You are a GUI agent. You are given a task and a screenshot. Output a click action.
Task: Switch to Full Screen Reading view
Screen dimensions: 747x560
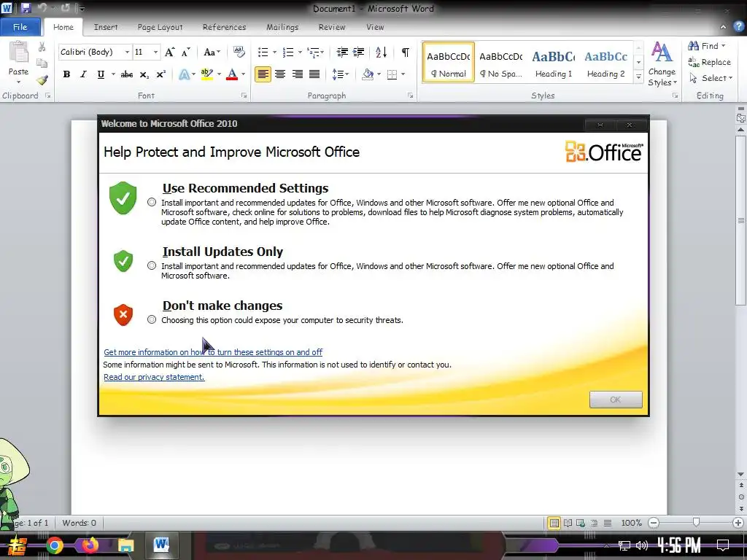click(568, 523)
